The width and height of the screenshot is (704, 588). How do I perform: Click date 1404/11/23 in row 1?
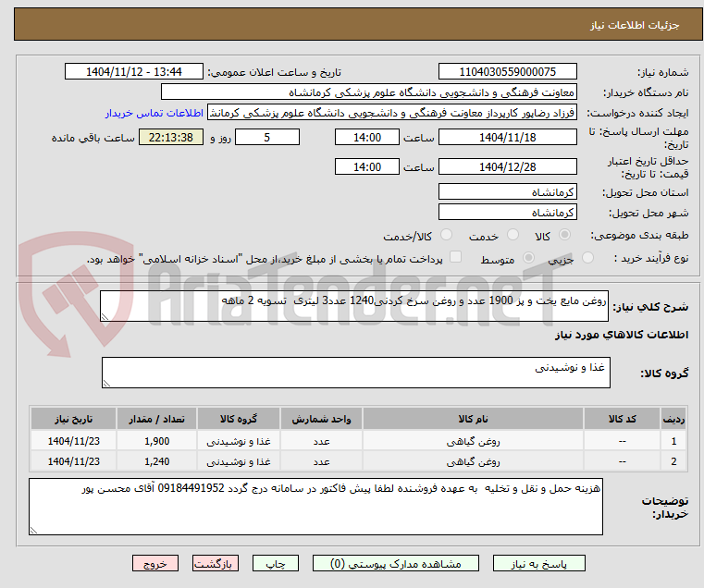pos(74,441)
